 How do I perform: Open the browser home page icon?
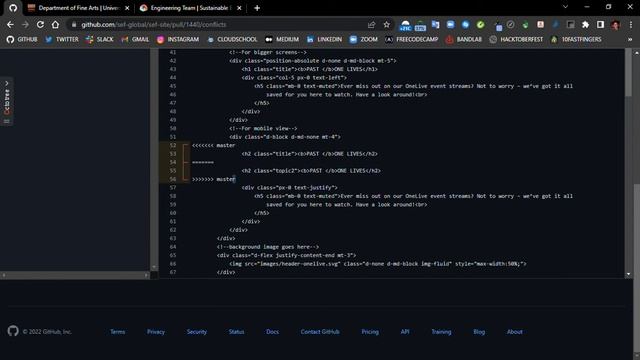click(55, 24)
